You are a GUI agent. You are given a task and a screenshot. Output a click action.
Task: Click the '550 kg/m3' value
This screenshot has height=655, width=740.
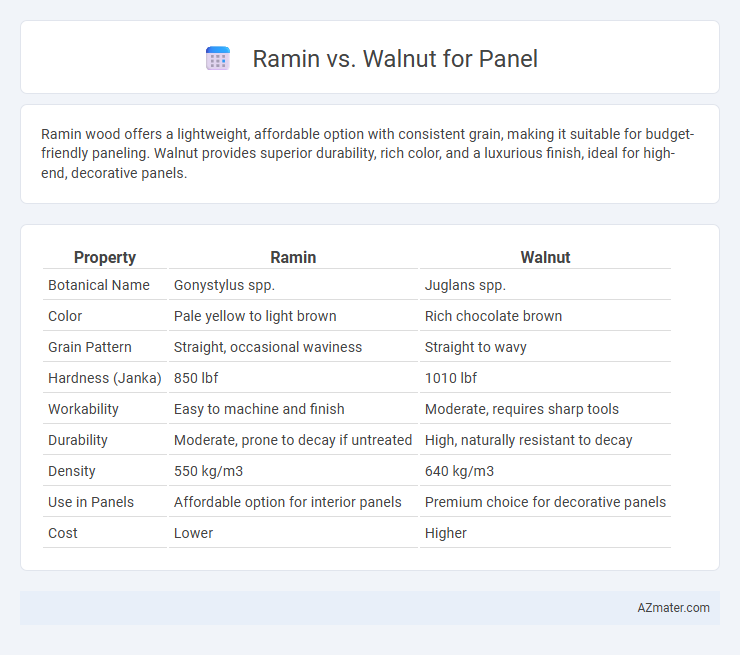[x=208, y=471]
